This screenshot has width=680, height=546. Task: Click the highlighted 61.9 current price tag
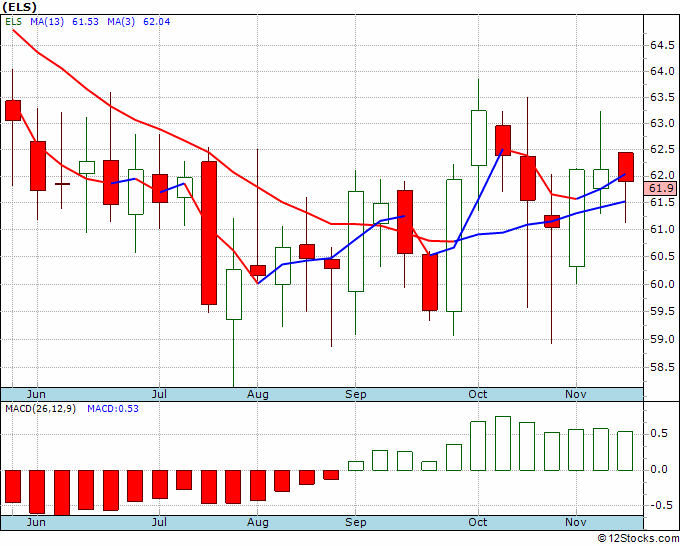(x=662, y=188)
